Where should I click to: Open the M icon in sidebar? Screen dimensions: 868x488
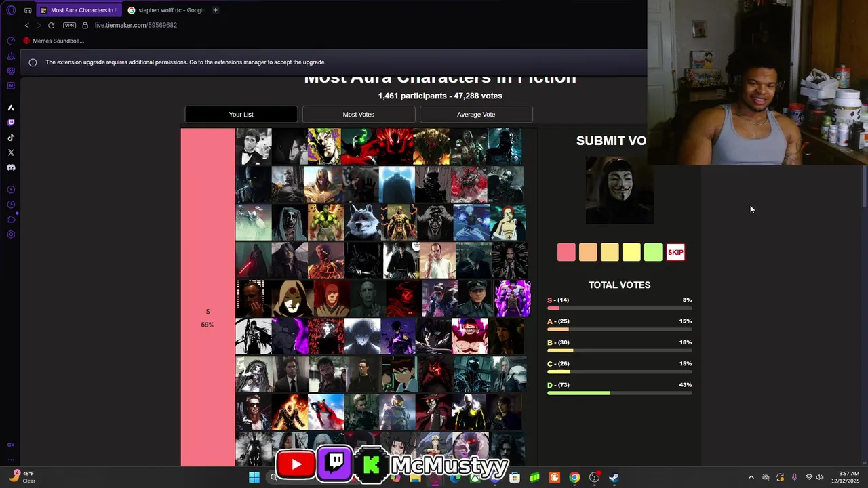point(11,85)
